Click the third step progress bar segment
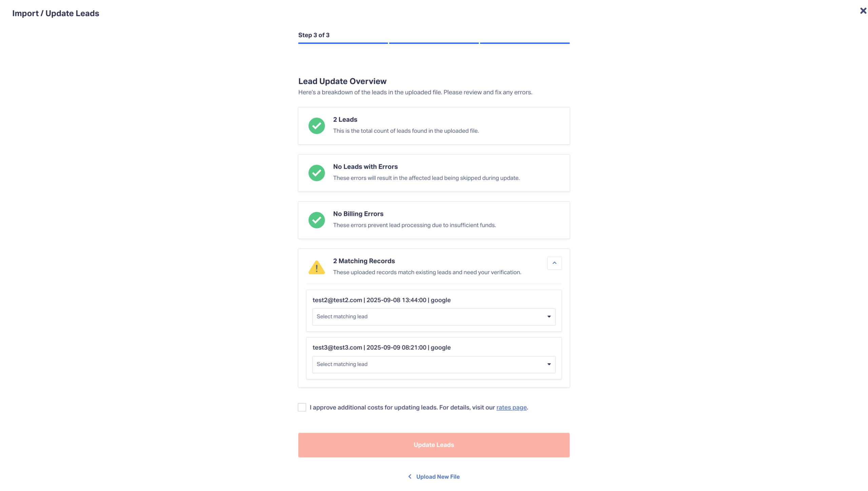 525,43
